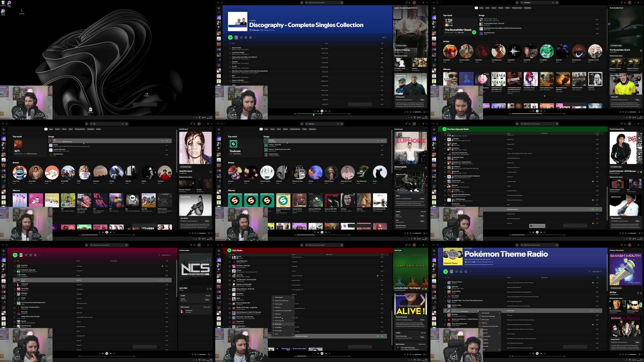Expand the Sleep timer submenu
The width and height of the screenshot is (644, 362).
(279, 317)
